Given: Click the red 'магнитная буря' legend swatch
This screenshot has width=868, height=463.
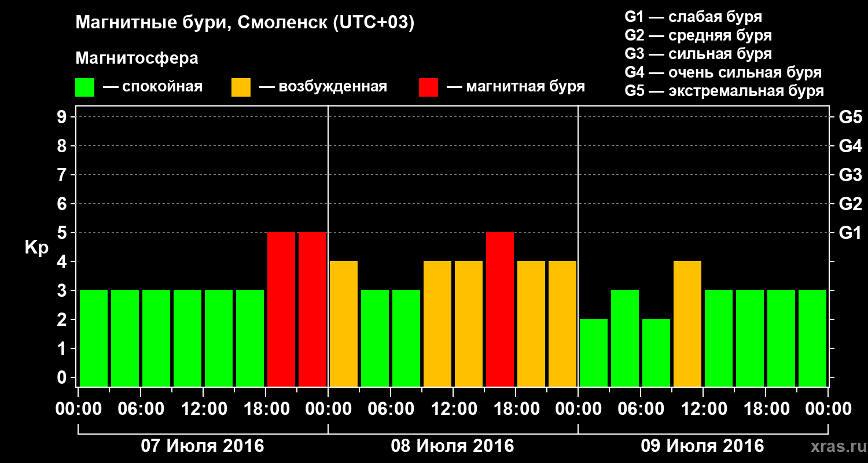Looking at the screenshot, I should [x=428, y=87].
